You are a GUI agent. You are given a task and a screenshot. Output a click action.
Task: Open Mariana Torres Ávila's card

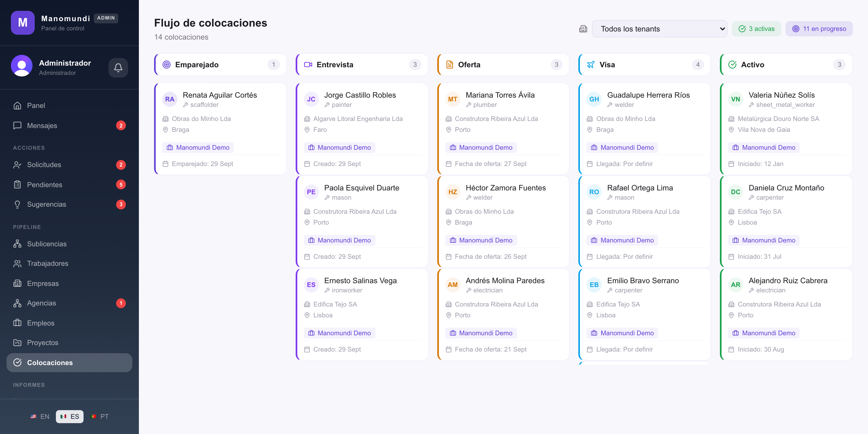tap(503, 129)
